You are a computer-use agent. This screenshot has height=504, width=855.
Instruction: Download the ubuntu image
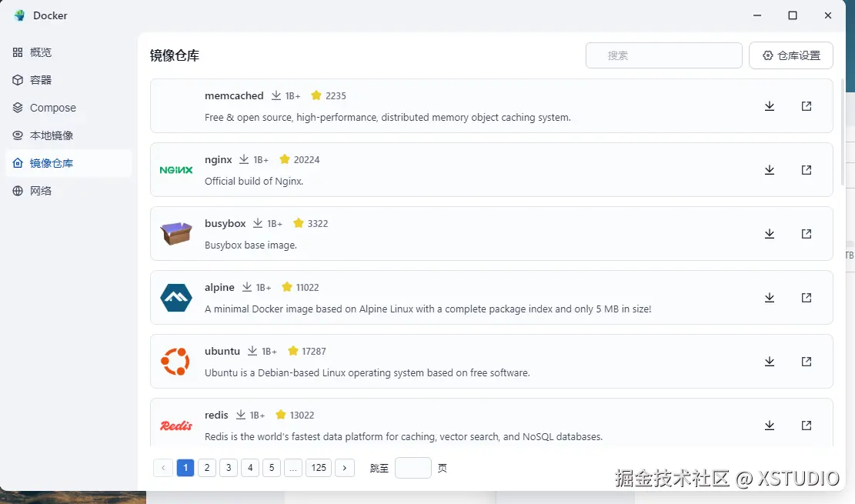click(x=770, y=361)
